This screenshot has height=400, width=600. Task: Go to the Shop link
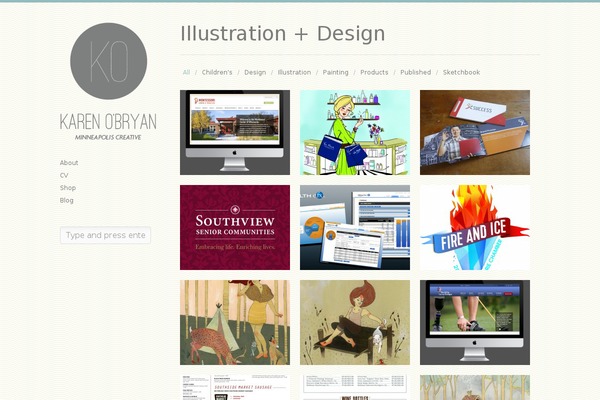pyautogui.click(x=68, y=188)
